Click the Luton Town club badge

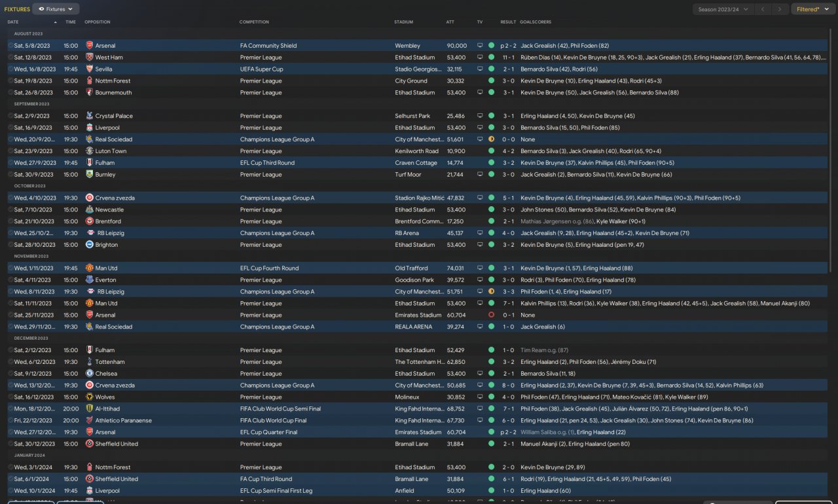coord(89,151)
